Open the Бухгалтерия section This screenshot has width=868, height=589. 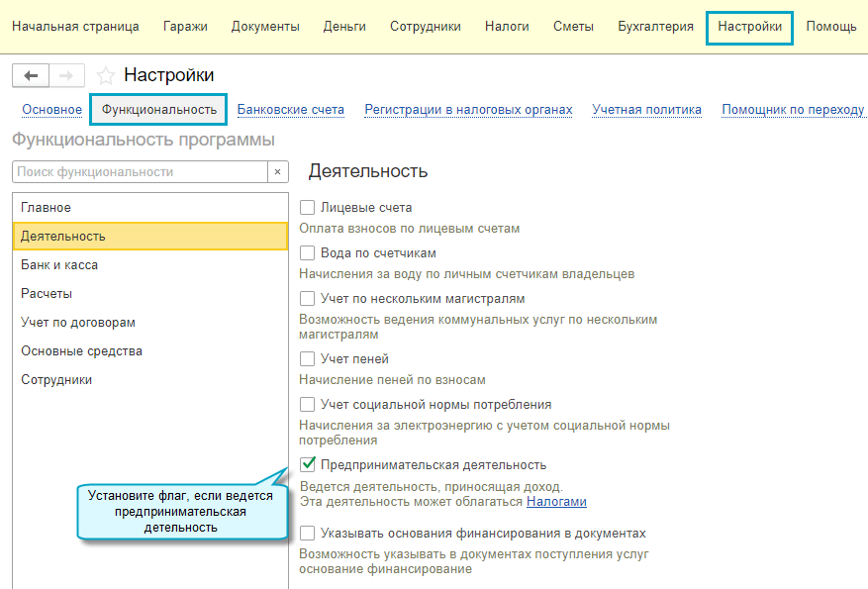click(655, 27)
